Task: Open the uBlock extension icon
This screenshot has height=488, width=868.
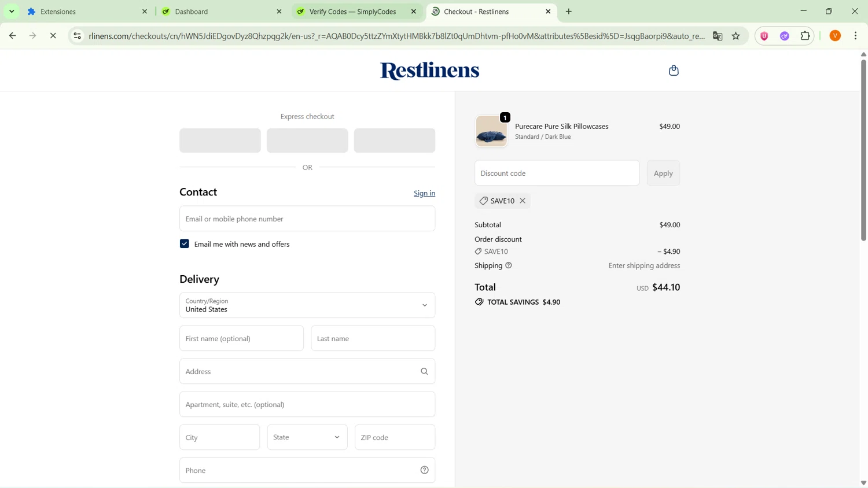Action: (764, 36)
